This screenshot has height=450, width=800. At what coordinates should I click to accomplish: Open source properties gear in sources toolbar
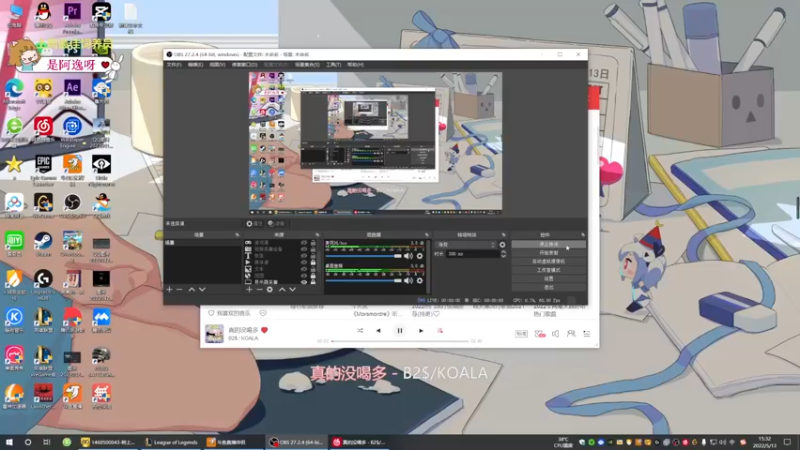[269, 289]
